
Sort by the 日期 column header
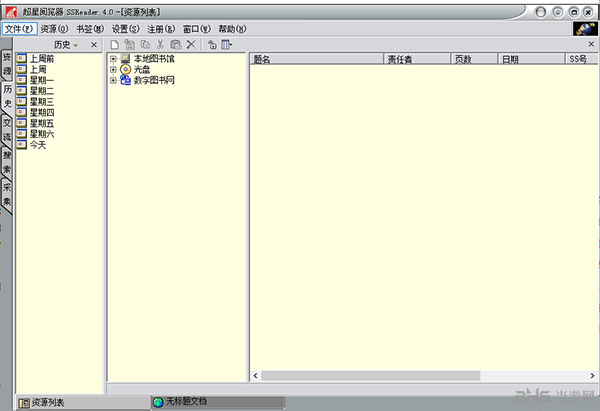coord(511,60)
